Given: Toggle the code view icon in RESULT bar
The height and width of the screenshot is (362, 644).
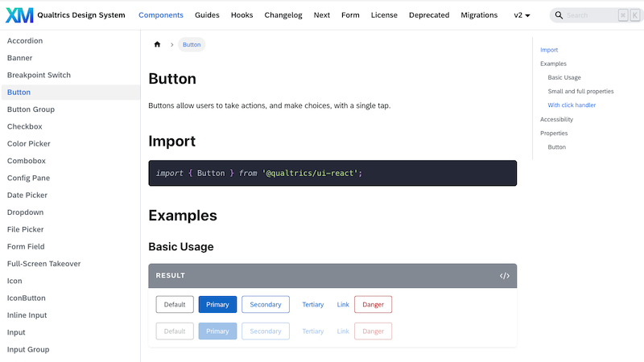Looking at the screenshot, I should tap(505, 276).
